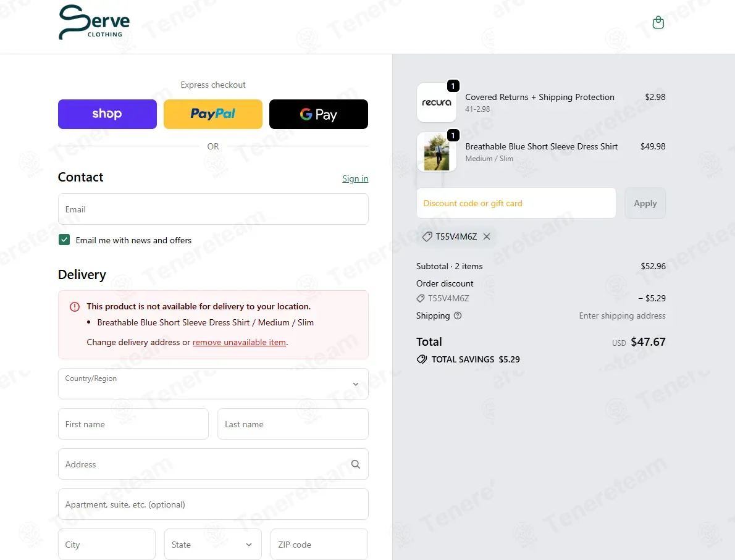Screen dimensions: 735x560
Task: Click the remove unavailable item link
Action: click(239, 343)
